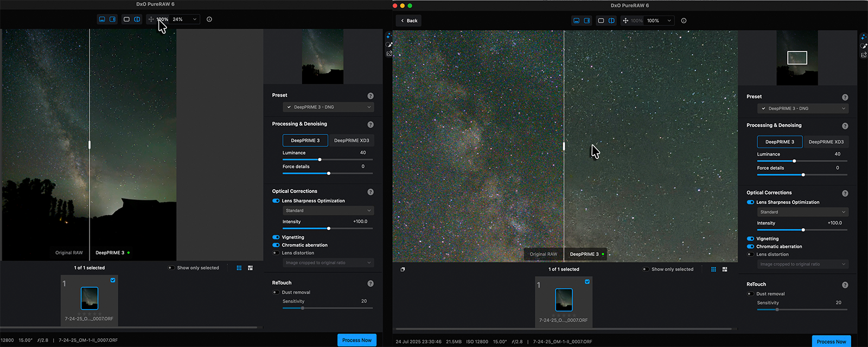868x347 pixels.
Task: Toggle right settings panel in left window
Action: coord(112,19)
